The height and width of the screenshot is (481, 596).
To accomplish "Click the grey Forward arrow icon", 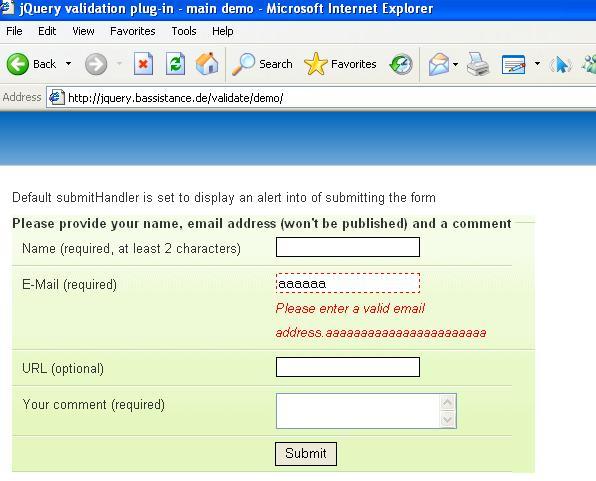I will (x=96, y=64).
